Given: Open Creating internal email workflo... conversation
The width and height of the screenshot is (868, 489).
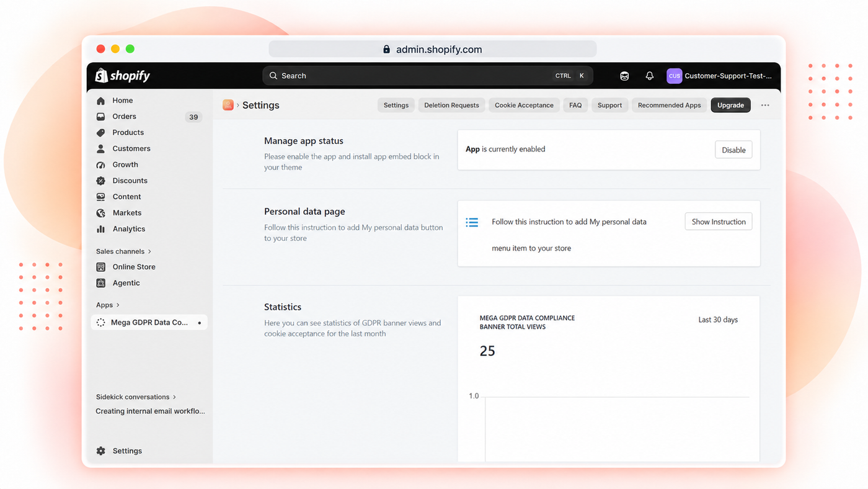Looking at the screenshot, I should click(150, 411).
